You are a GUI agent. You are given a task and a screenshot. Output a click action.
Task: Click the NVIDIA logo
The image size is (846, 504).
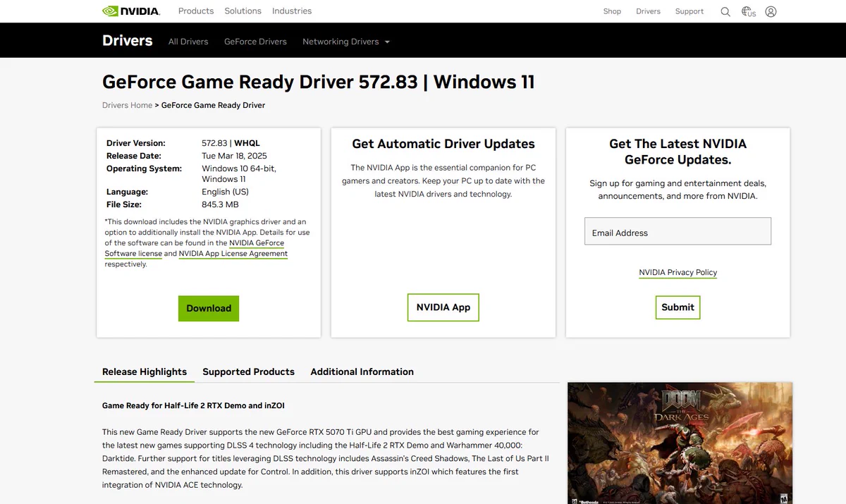coord(131,11)
